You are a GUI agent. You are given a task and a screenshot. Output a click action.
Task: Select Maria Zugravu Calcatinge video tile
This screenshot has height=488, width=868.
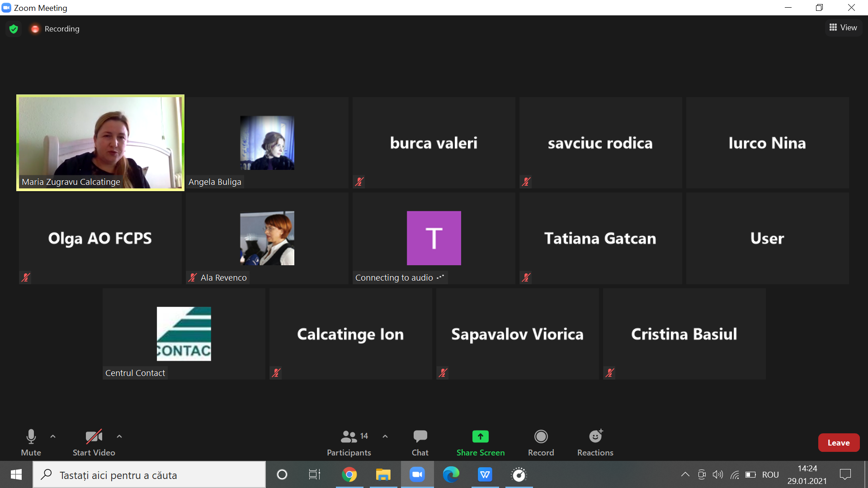(100, 142)
